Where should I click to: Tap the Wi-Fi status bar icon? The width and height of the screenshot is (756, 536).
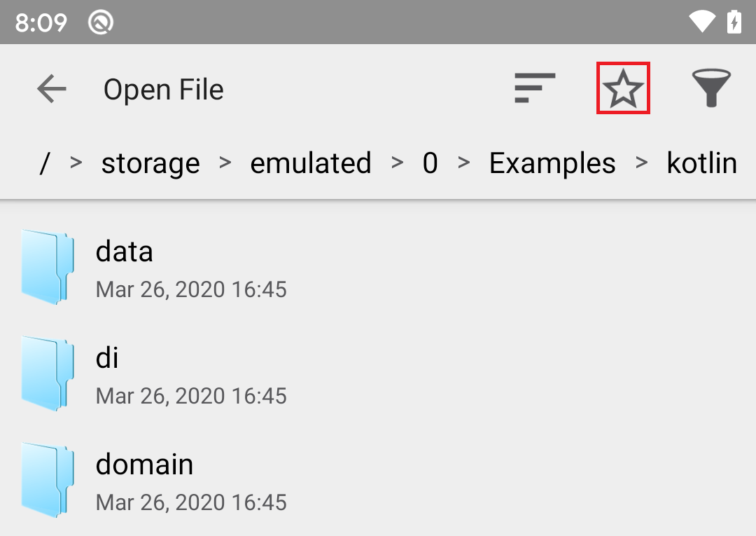tap(702, 22)
